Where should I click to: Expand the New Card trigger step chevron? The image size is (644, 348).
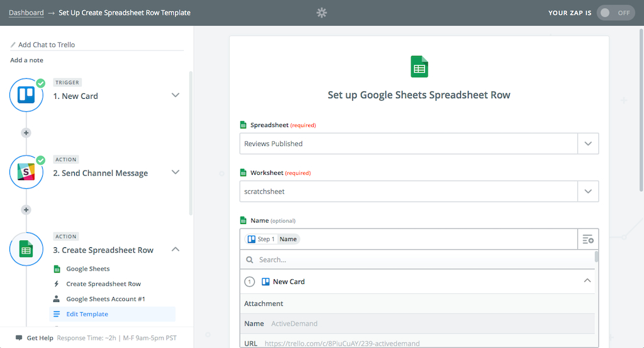[175, 96]
